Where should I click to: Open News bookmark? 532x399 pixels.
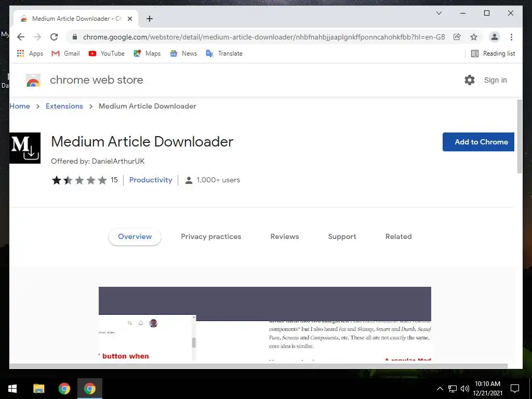(183, 54)
